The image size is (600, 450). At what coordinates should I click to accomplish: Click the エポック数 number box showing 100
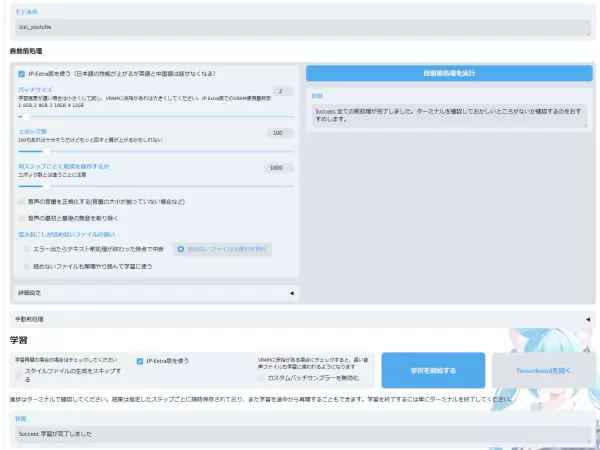point(280,133)
